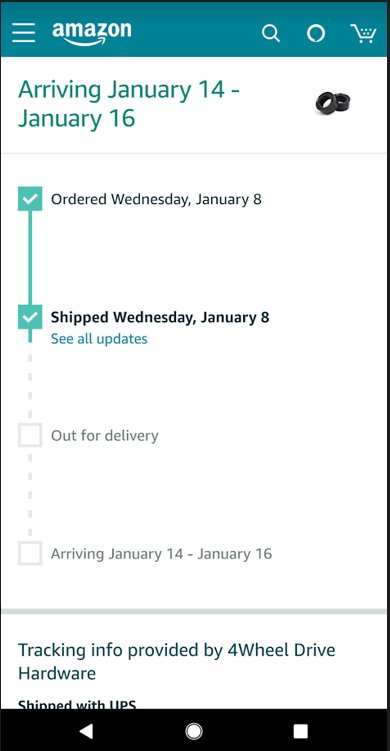Screen dimensions: 390x751
Task: Open Android recent apps square button
Action: point(300,731)
